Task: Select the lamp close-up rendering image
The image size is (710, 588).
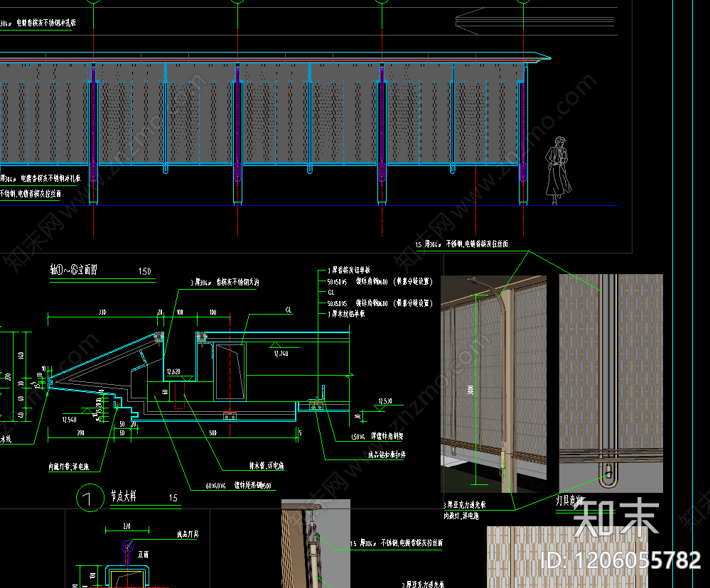Action: coord(611,383)
